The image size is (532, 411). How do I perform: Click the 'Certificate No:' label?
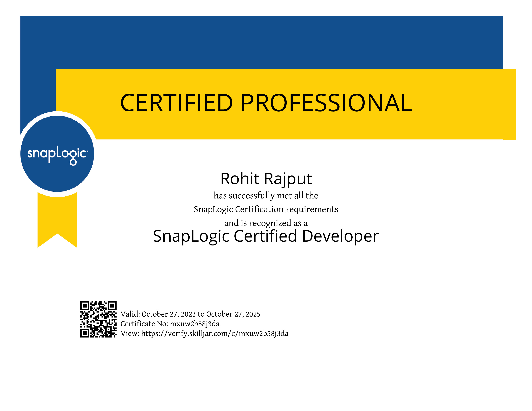click(144, 324)
